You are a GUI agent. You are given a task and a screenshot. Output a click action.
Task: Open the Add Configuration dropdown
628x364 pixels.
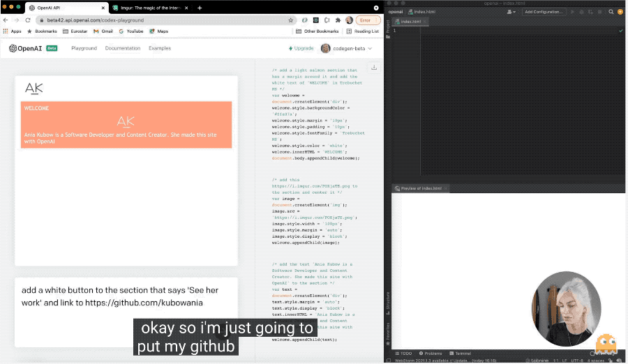coord(544,12)
